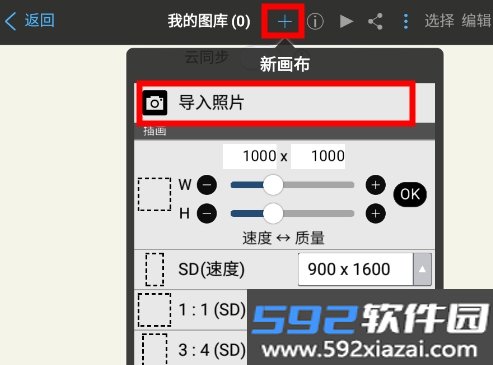493x365 pixels.
Task: Decrease height with H minus button
Action: click(207, 213)
